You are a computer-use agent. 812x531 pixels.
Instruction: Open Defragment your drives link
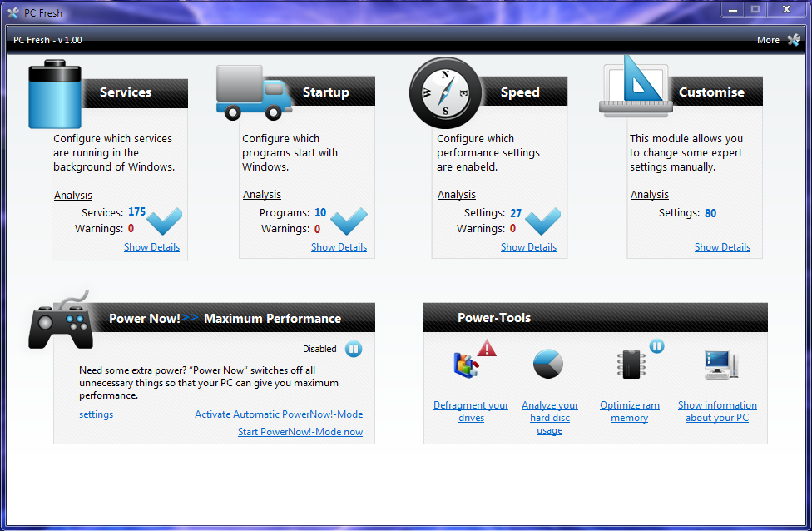point(471,411)
